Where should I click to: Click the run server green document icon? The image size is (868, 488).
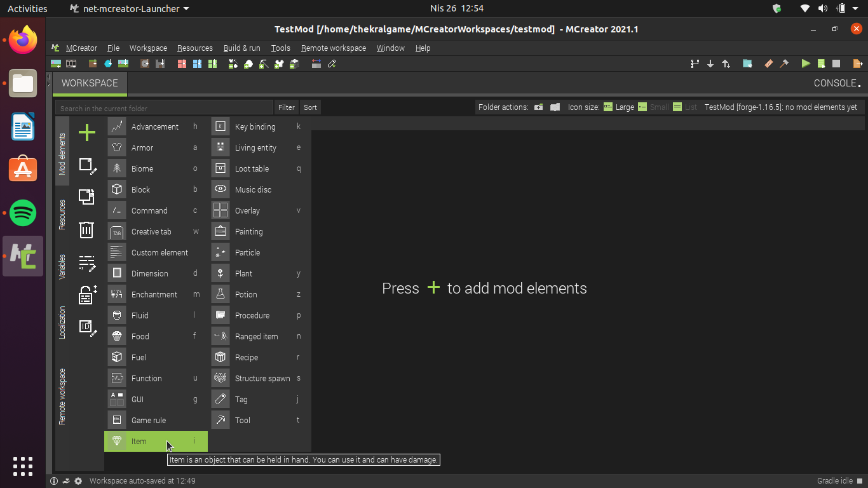(822, 64)
